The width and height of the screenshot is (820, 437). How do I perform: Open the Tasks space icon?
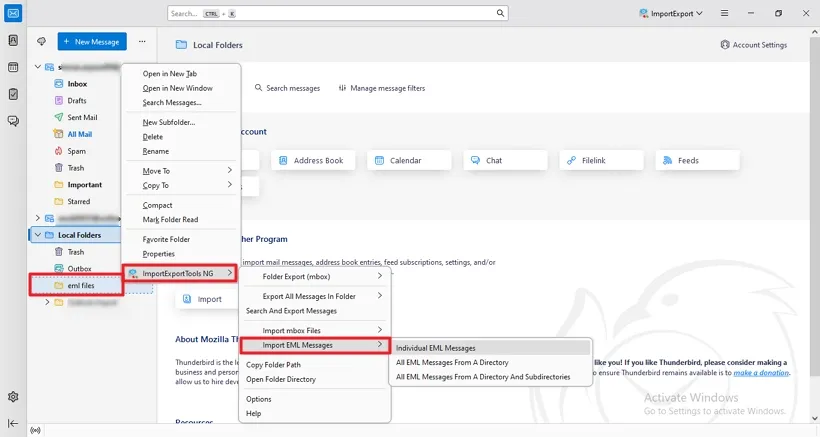pos(13,94)
